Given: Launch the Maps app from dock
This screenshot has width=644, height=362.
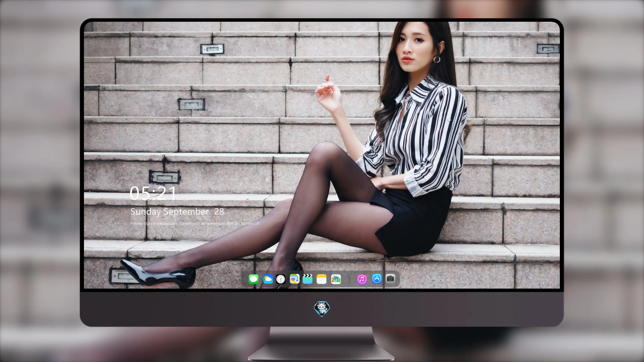Looking at the screenshot, I should [294, 279].
